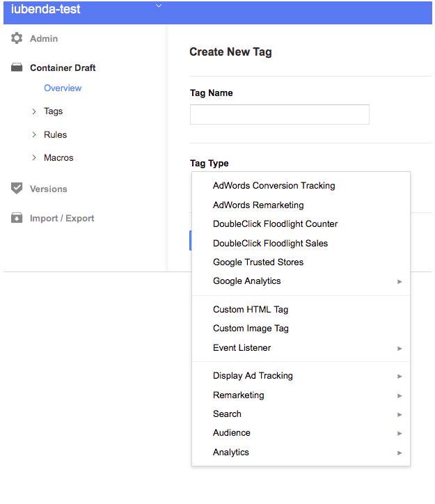
Task: Select Custom Image Tag option
Action: 251,329
